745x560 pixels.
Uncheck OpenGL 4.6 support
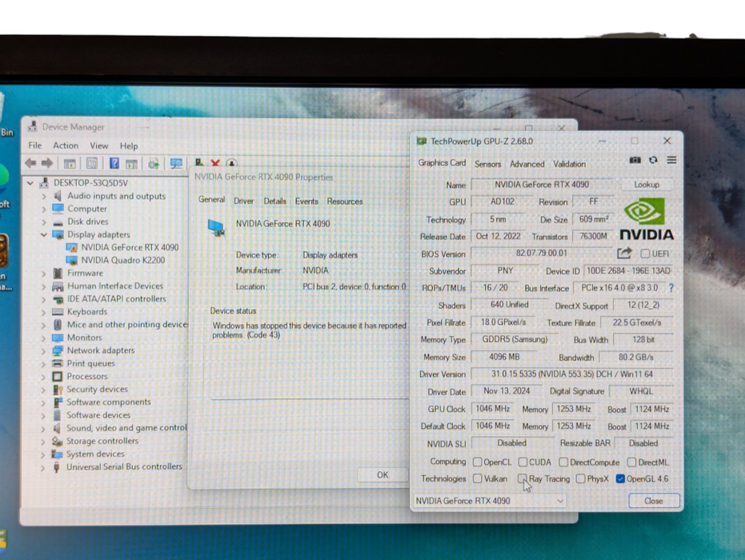pos(622,478)
